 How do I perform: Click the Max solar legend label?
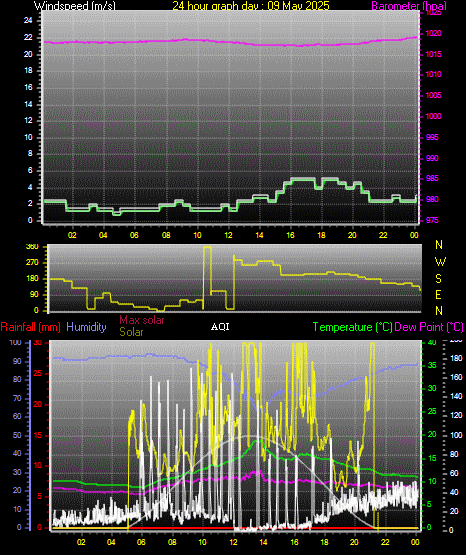(142, 320)
